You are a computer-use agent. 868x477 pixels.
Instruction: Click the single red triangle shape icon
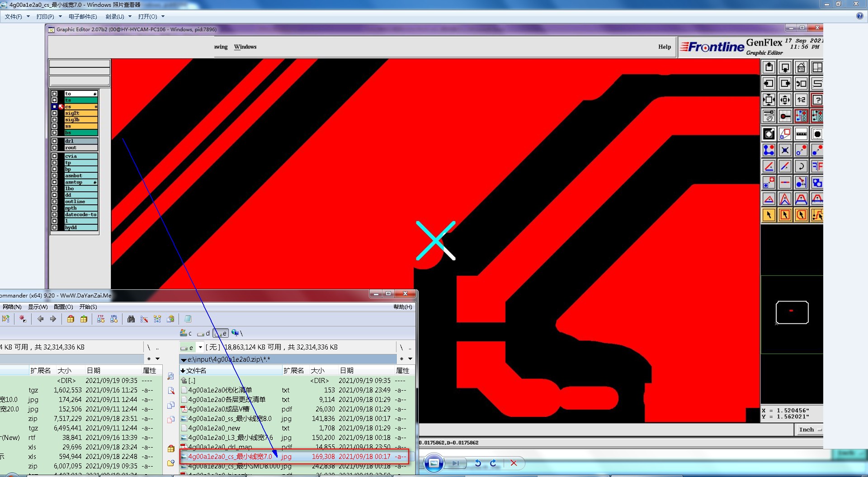[769, 199]
